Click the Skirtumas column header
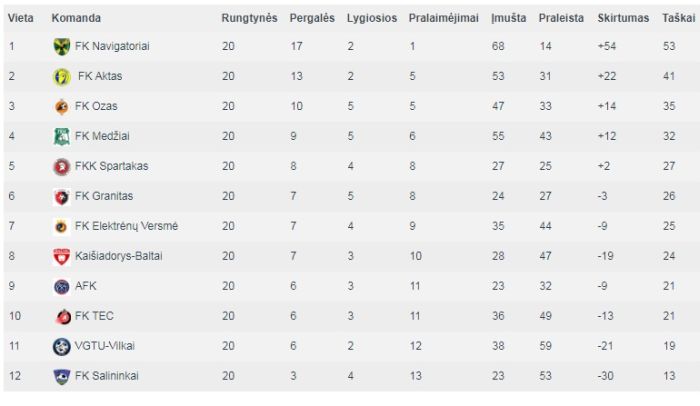The width and height of the screenshot is (700, 406). 623,18
